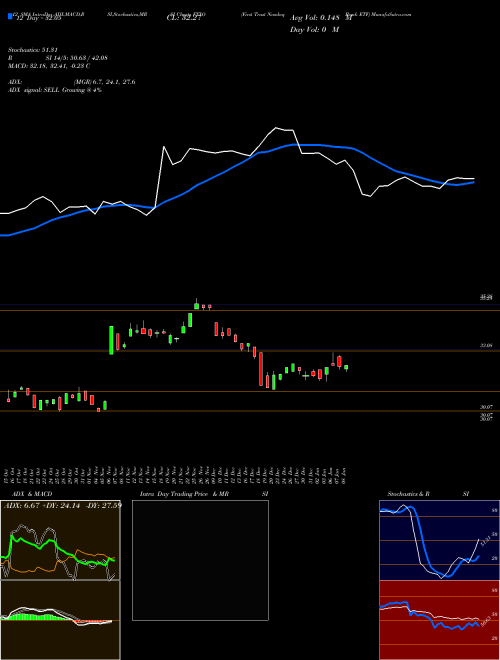The height and width of the screenshot is (660, 500).
Task: Click the peak of the white price line
Action: click(x=276, y=128)
